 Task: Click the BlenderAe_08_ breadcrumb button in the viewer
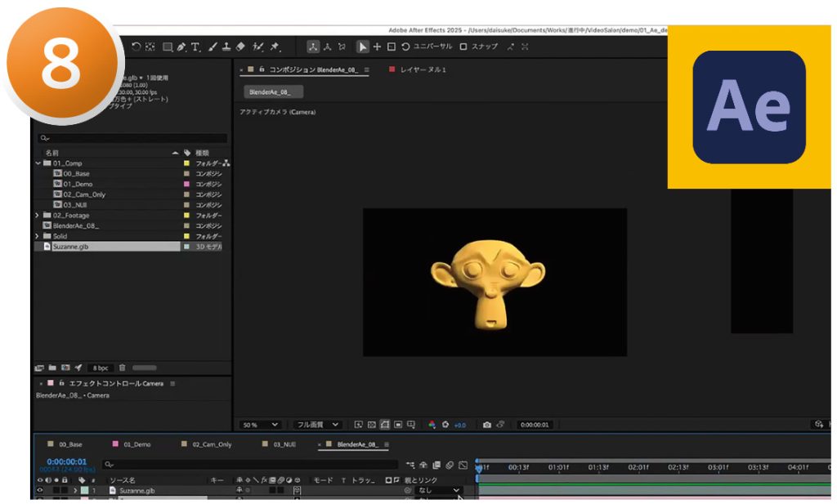pyautogui.click(x=273, y=92)
